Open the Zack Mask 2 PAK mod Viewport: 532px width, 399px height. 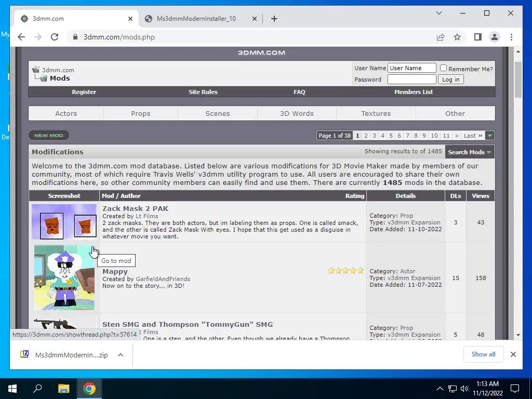tap(135, 208)
